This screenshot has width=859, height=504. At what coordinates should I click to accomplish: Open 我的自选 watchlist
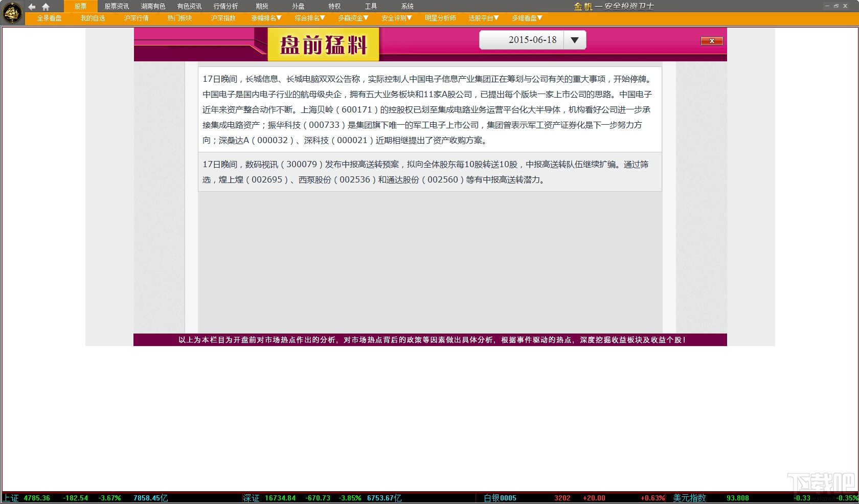[x=93, y=18]
